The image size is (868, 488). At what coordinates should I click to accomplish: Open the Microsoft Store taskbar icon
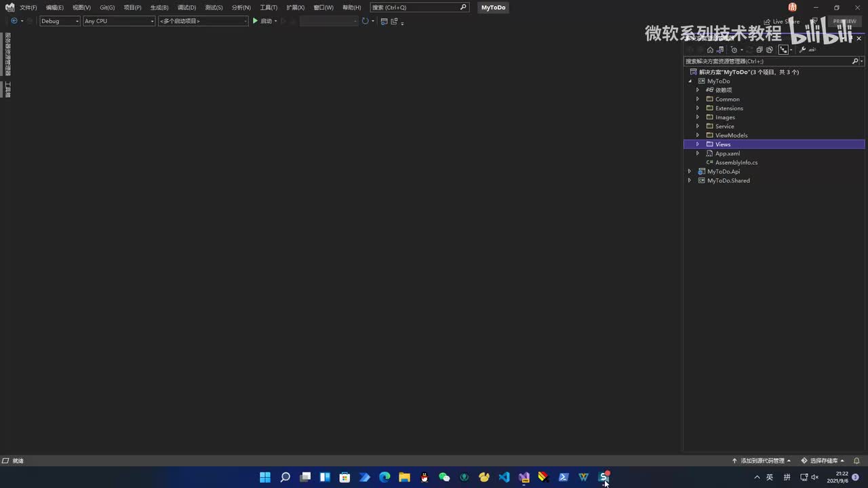click(344, 477)
